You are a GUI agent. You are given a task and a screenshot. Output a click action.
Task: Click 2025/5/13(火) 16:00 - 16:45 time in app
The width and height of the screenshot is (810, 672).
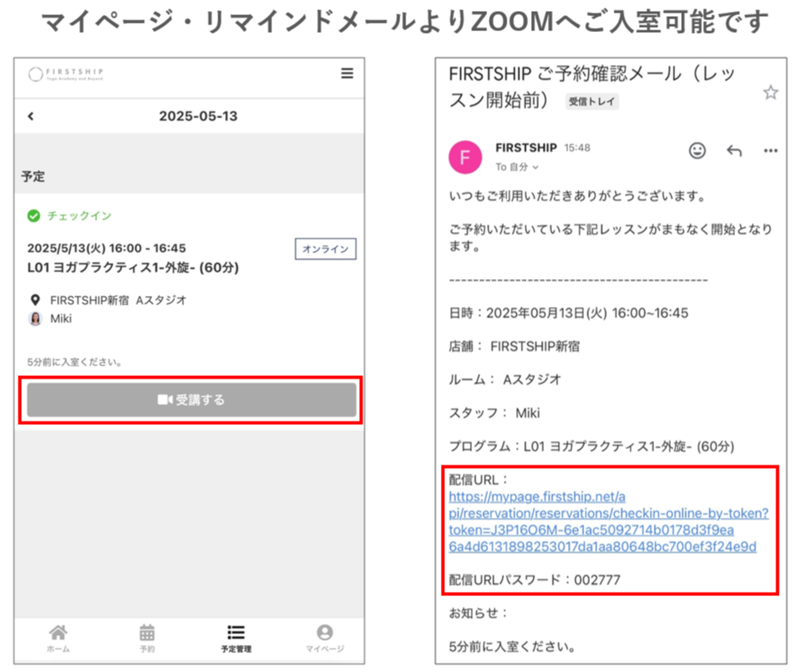106,248
